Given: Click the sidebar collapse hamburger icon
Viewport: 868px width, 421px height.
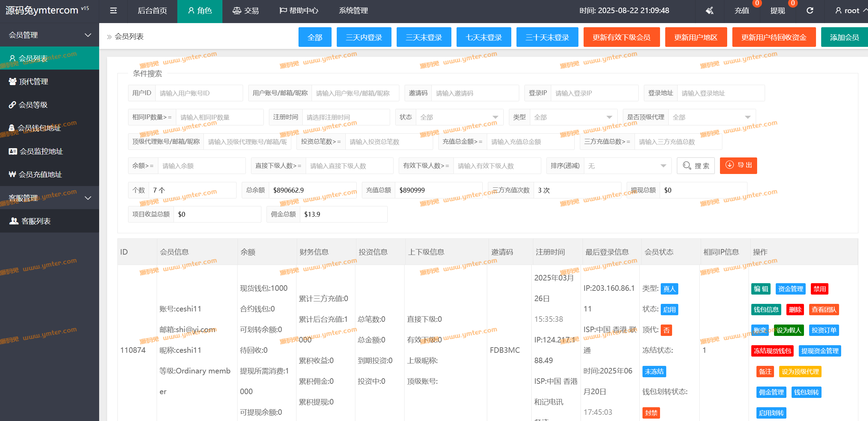Looking at the screenshot, I should point(113,11).
